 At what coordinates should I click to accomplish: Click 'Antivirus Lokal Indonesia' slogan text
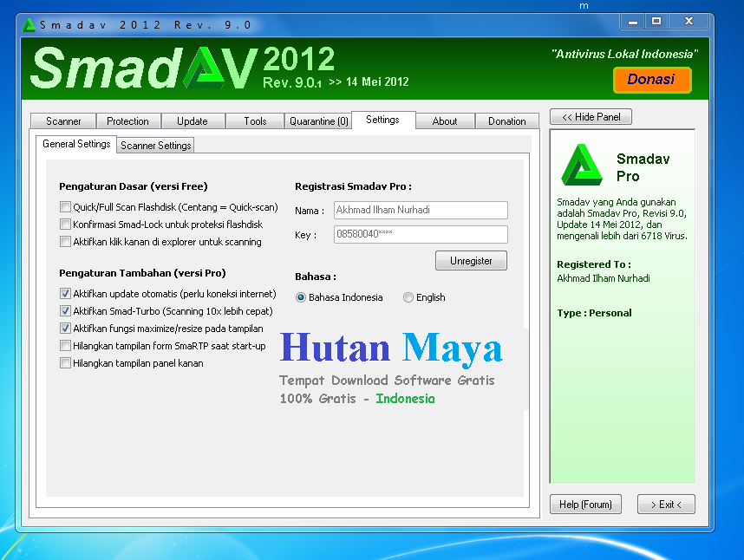(x=624, y=54)
